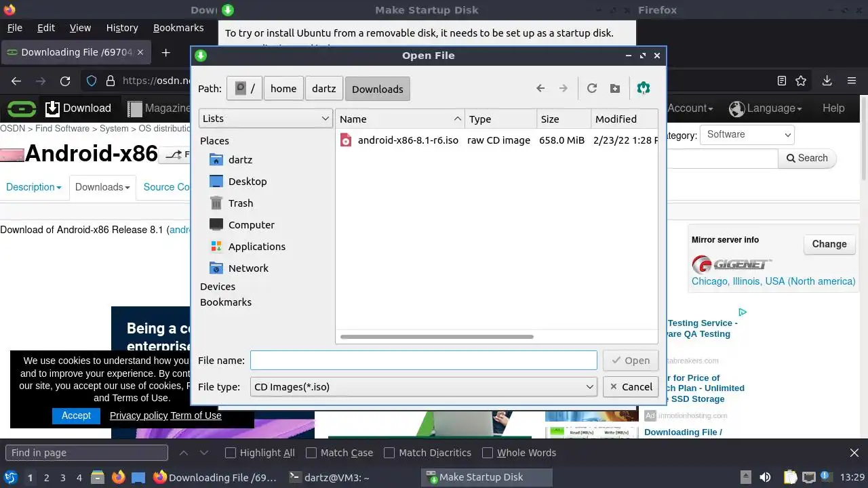Expand the Bookmarks section in sidebar
The height and width of the screenshot is (488, 868).
226,302
